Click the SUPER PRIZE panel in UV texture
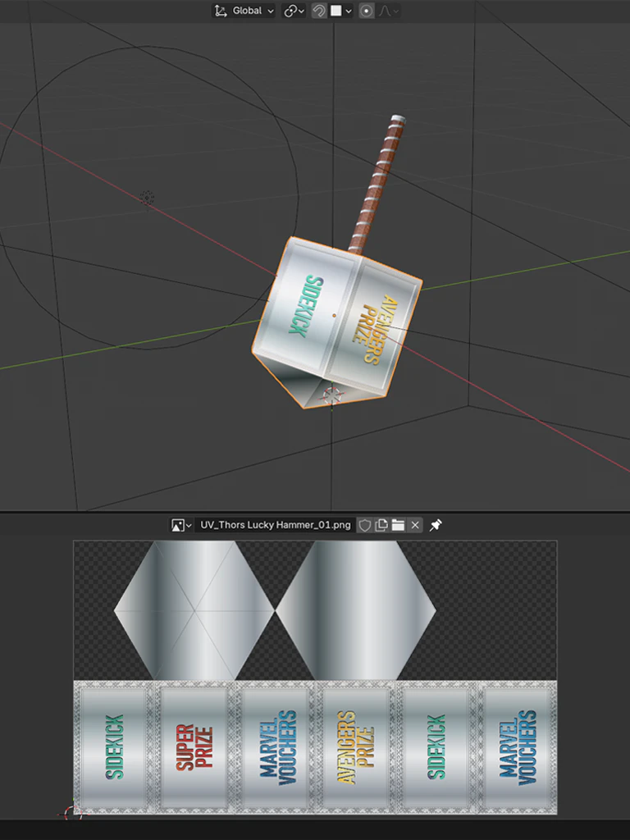630x840 pixels. [194, 747]
